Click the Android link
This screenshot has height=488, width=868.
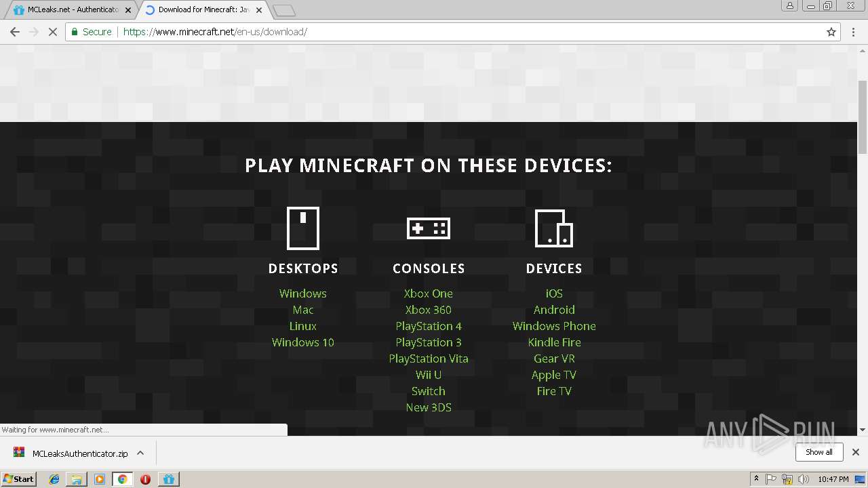click(554, 310)
